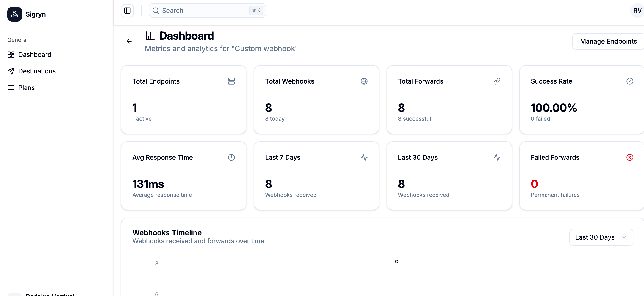Click the back arrow next to Dashboard

[129, 41]
